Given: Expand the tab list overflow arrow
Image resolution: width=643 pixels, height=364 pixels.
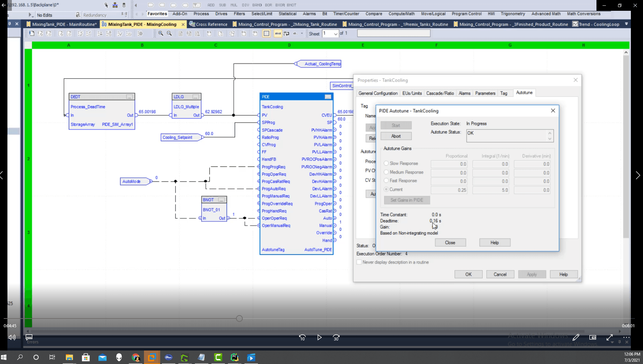Looking at the screenshot, I should (626, 24).
